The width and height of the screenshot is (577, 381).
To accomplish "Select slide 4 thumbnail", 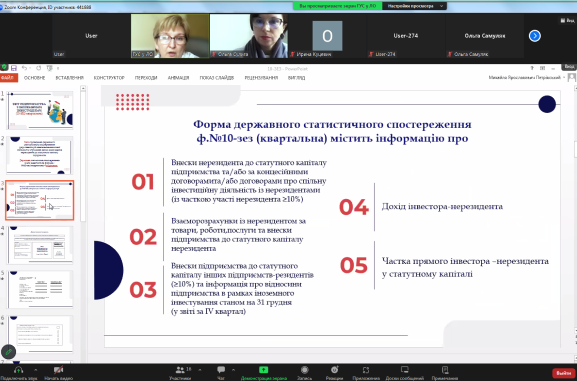I will pyautogui.click(x=39, y=245).
